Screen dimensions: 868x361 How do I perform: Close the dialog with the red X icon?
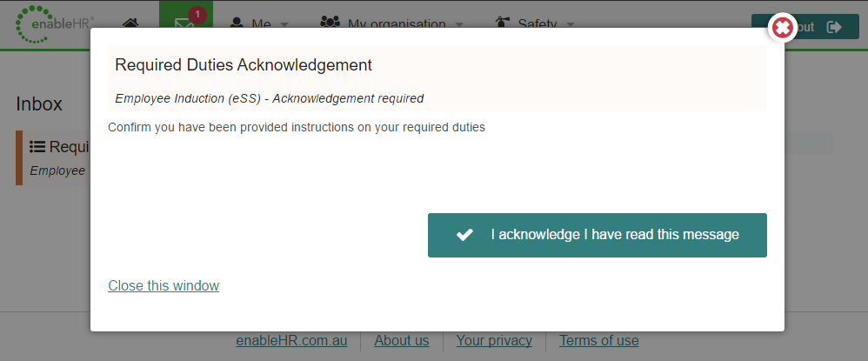coord(782,27)
